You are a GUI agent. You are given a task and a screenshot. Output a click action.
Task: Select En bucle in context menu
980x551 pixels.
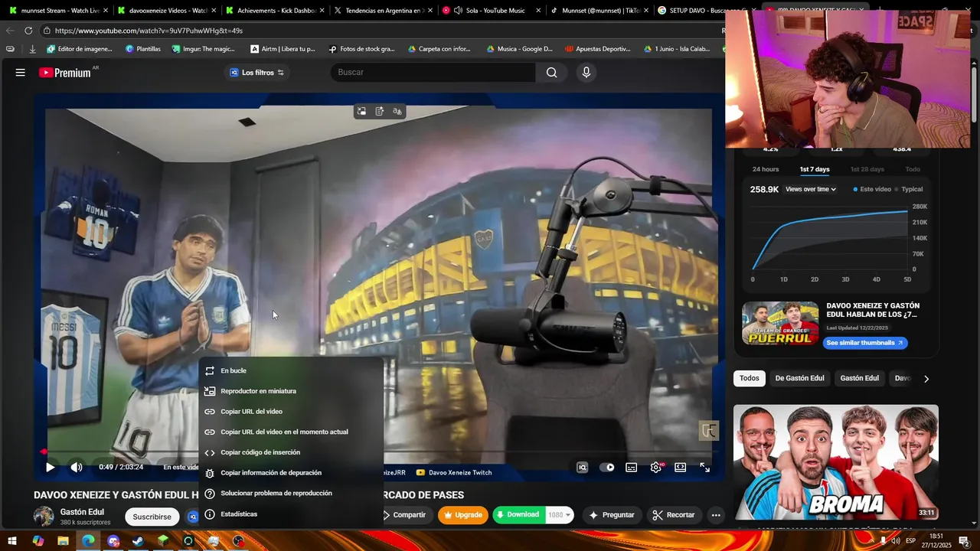point(291,370)
